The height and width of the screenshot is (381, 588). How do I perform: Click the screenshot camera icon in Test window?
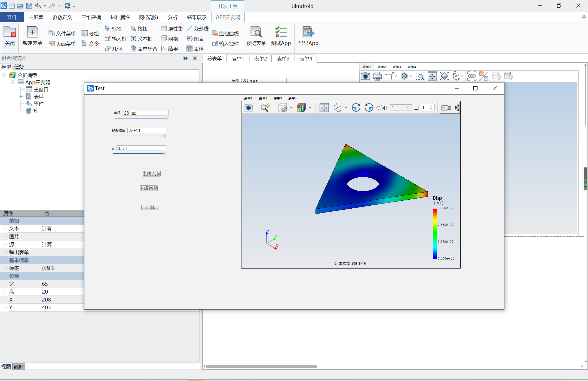point(248,108)
